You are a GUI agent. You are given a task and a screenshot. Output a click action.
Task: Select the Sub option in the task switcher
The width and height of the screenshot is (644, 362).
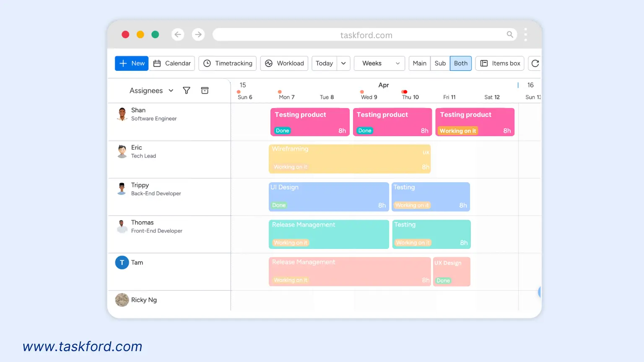pyautogui.click(x=440, y=63)
